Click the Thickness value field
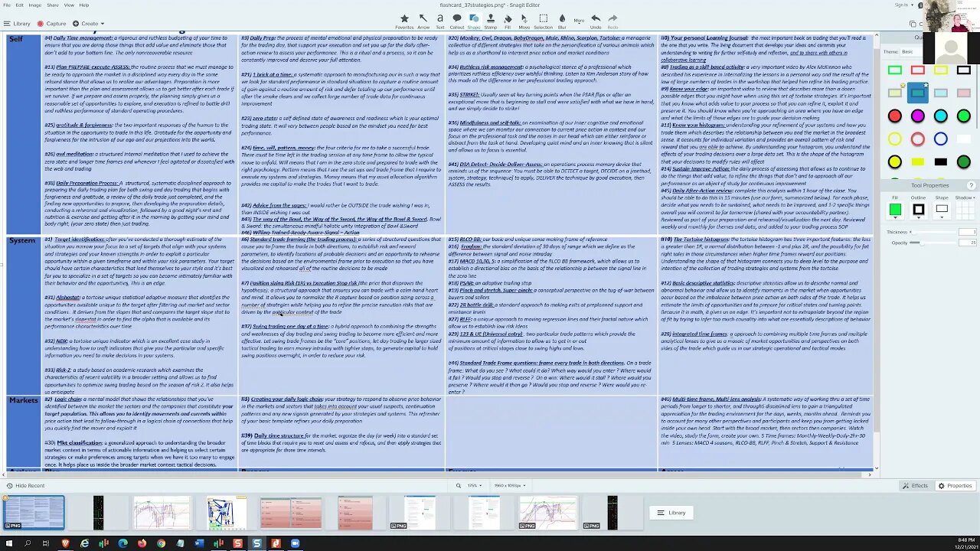 point(968,232)
